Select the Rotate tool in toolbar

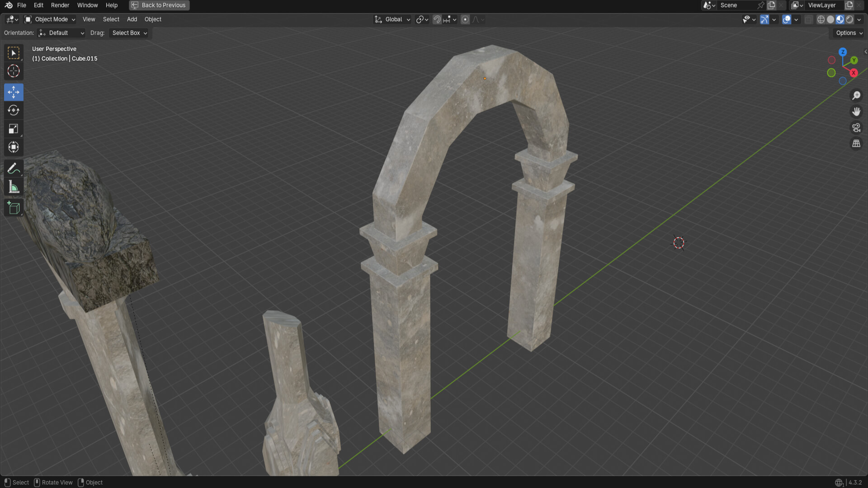(14, 110)
